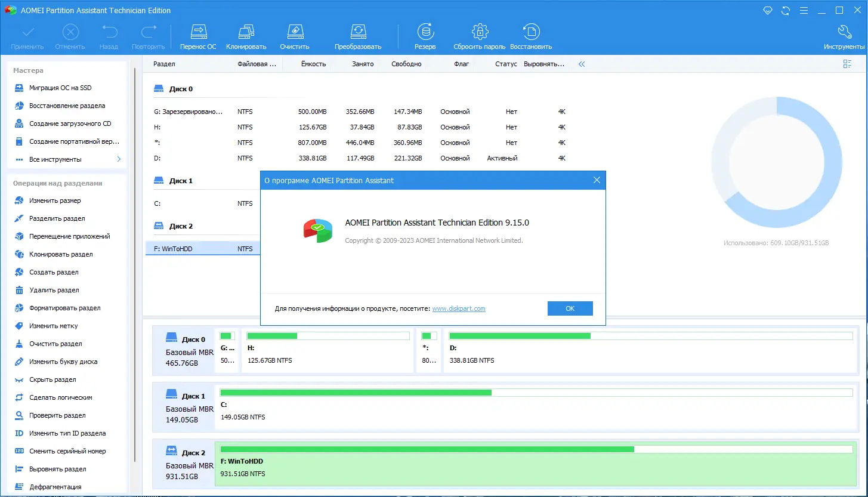
Task: Refresh disks with the title bar refresh icon
Action: (784, 10)
